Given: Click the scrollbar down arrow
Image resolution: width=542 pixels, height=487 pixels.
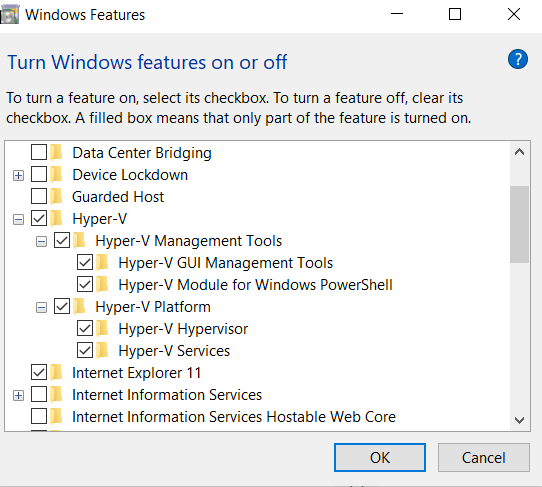Looking at the screenshot, I should 519,420.
